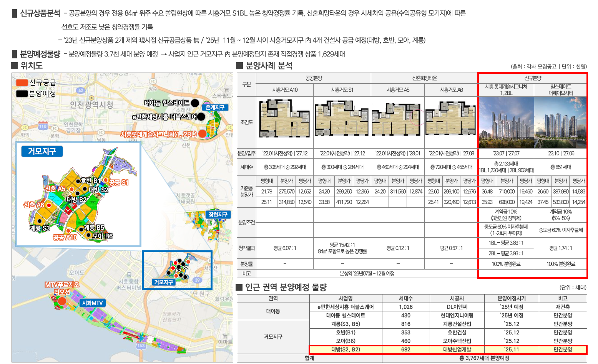Select the 은계지구 blue map label
The image size is (598, 364).
click(x=215, y=108)
